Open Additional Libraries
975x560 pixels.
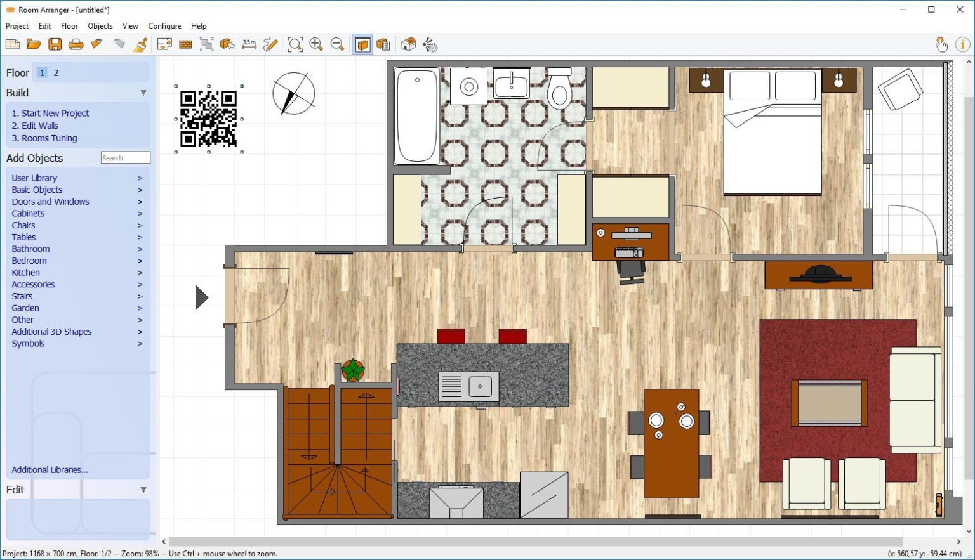tap(50, 469)
